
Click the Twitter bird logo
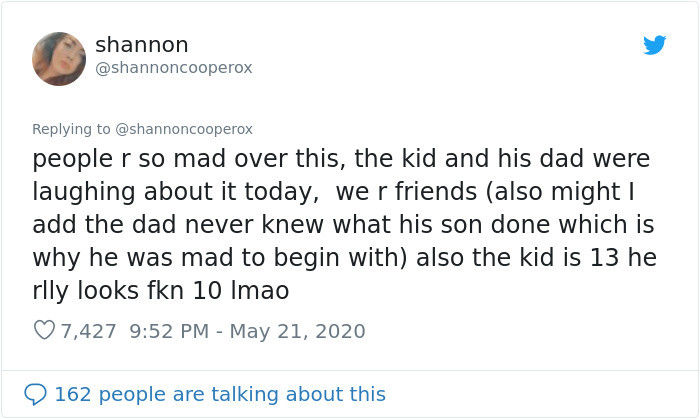point(655,45)
